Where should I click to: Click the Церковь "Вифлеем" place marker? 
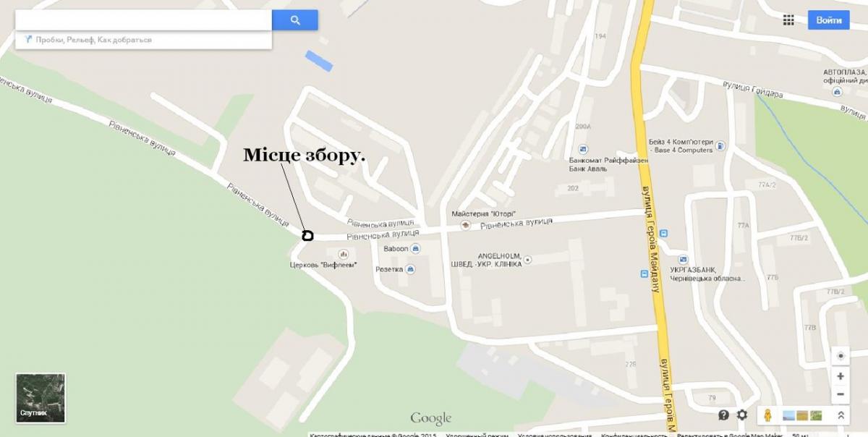click(x=343, y=254)
